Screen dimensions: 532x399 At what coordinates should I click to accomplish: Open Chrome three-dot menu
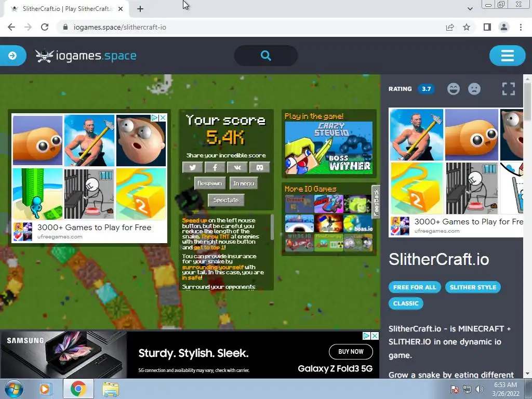coord(521,27)
